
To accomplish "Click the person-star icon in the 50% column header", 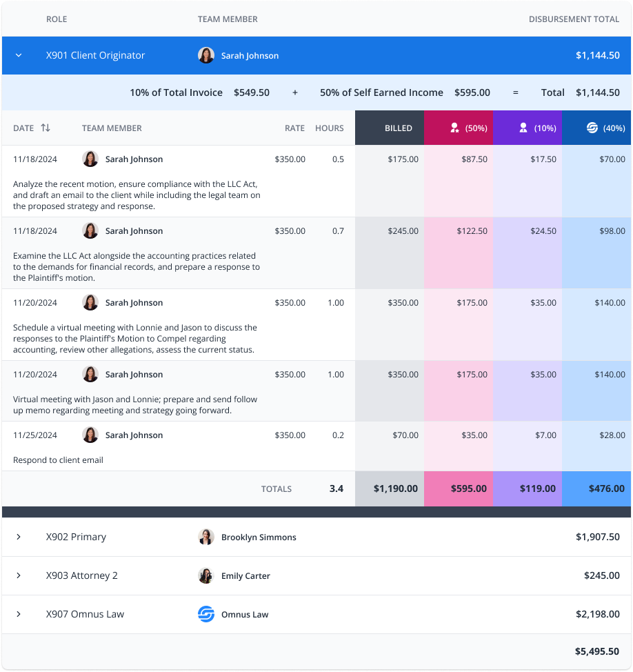I will point(454,128).
